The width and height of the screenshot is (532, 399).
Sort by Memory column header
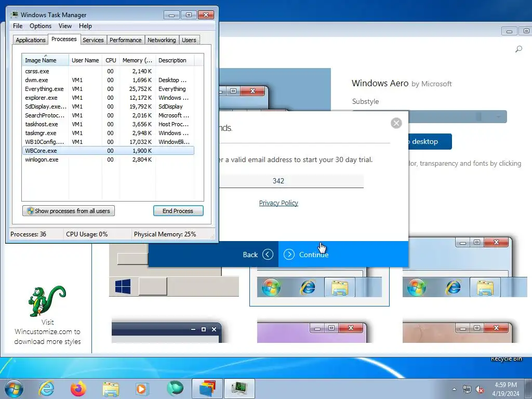pos(137,60)
